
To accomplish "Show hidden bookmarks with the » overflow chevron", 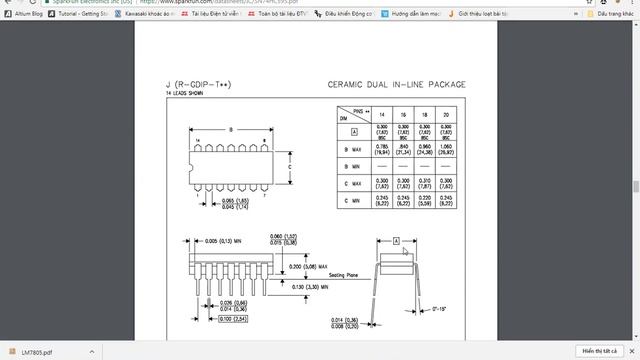I will point(576,14).
